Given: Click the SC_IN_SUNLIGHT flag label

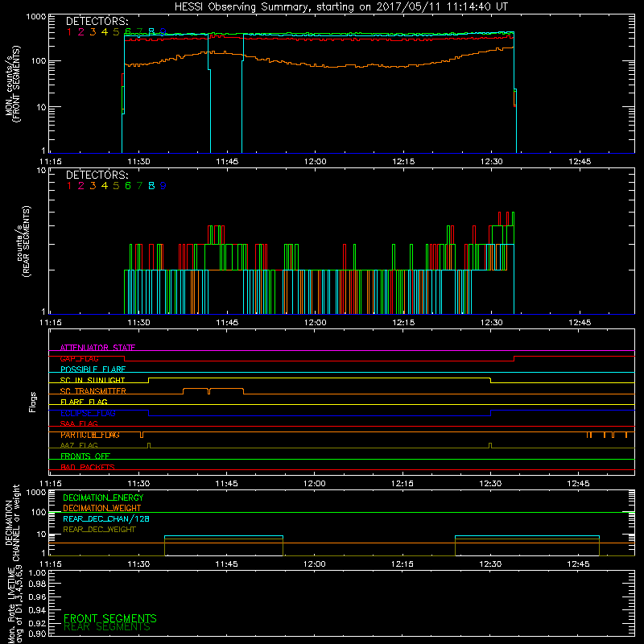Looking at the screenshot, I should coord(93,380).
